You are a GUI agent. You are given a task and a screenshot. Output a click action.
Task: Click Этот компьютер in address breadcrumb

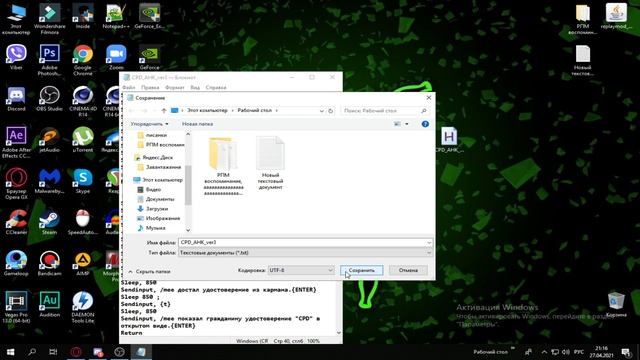[x=207, y=111]
